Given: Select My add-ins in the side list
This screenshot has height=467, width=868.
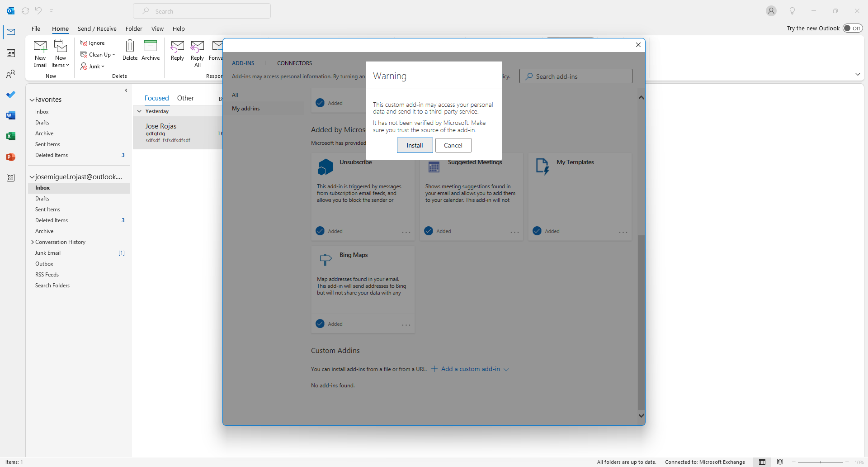Looking at the screenshot, I should (x=246, y=109).
